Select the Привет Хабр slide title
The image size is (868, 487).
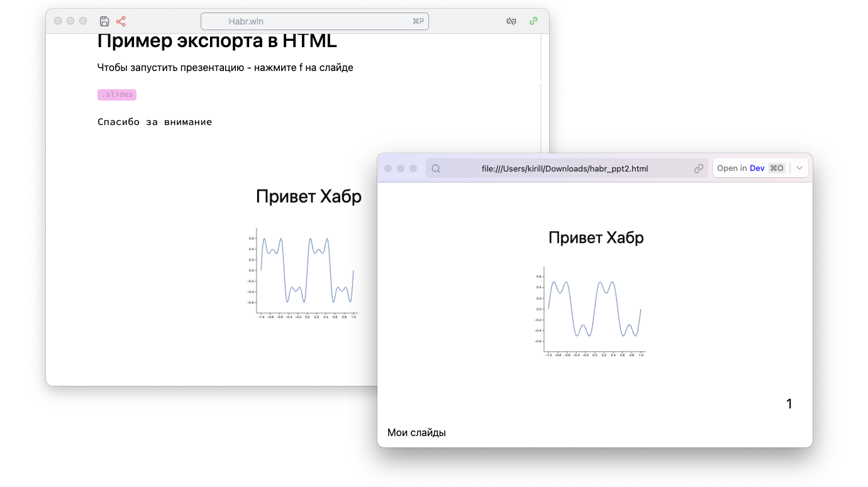point(596,238)
